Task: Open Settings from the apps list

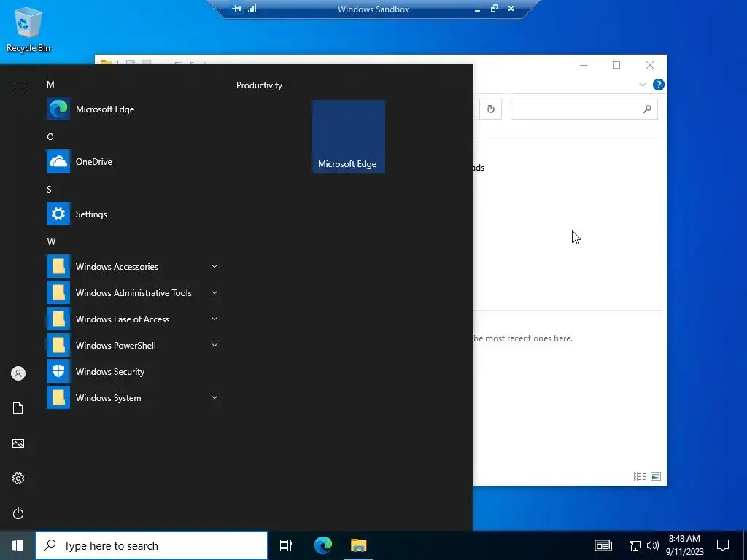Action: pyautogui.click(x=133, y=214)
